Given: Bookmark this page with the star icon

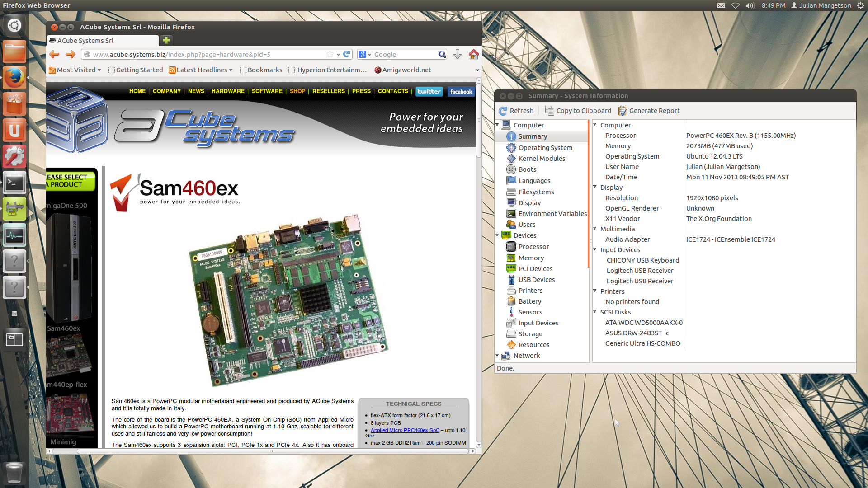Looking at the screenshot, I should click(330, 54).
